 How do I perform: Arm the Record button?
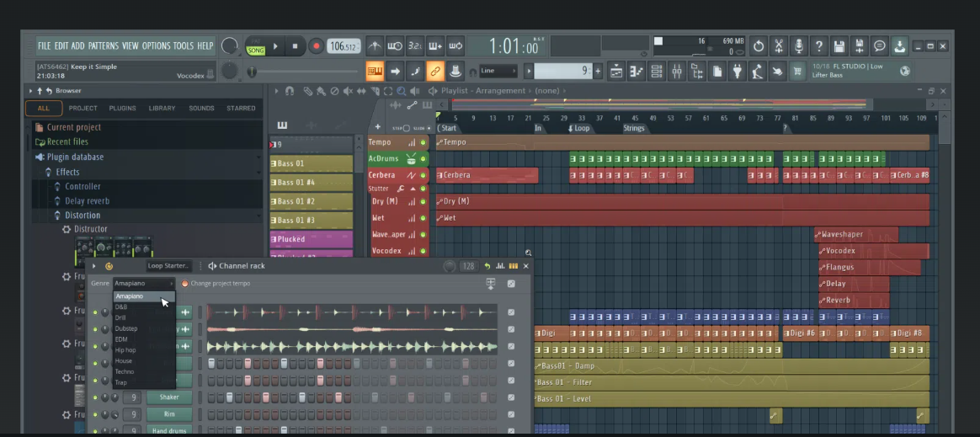(x=317, y=46)
